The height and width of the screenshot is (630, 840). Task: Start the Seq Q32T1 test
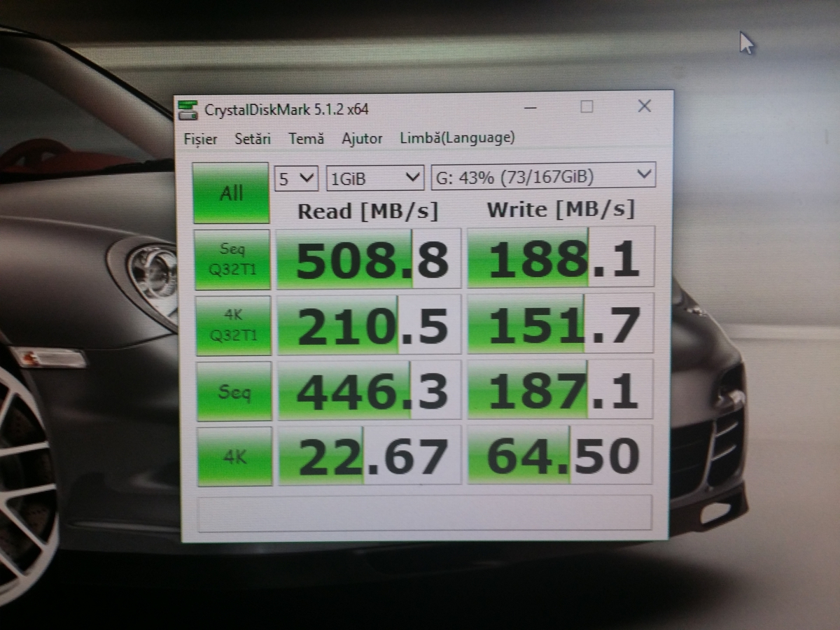coord(232,259)
